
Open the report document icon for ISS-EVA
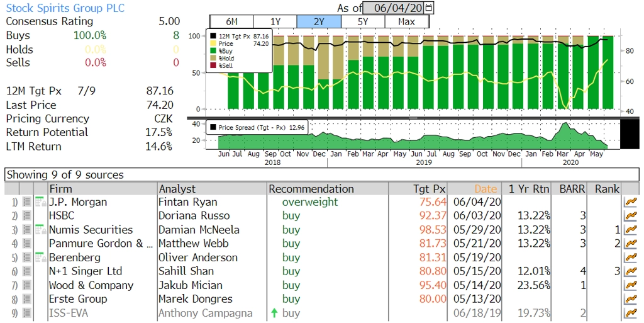[27, 313]
